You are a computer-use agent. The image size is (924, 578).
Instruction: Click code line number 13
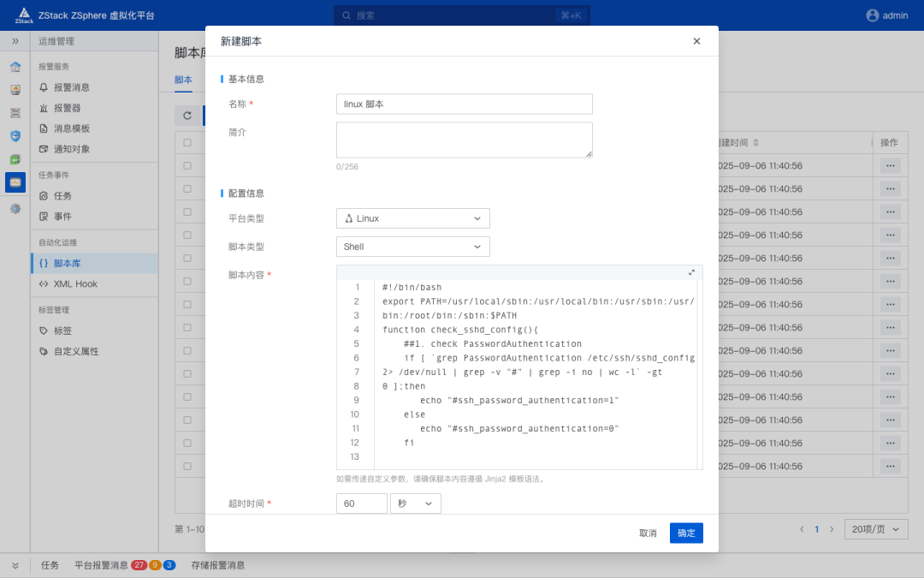coord(354,456)
